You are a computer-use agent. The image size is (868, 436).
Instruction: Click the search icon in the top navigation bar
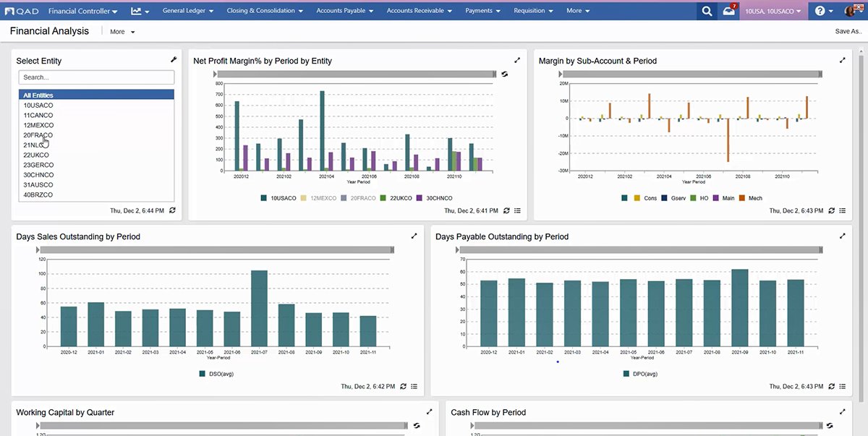tap(707, 11)
